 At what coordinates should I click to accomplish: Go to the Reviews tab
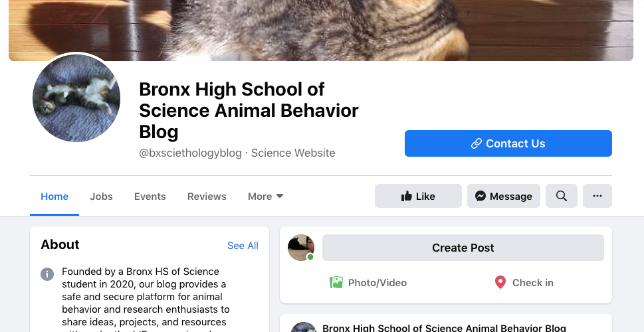pos(207,197)
